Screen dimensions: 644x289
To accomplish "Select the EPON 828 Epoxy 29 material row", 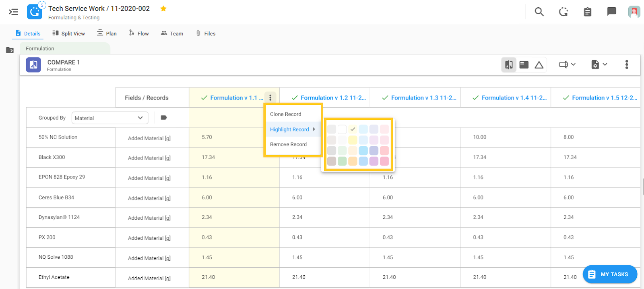I will click(71, 177).
